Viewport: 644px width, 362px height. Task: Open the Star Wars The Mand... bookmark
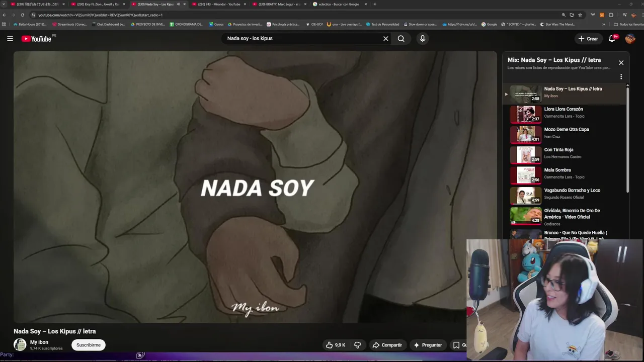pyautogui.click(x=557, y=24)
